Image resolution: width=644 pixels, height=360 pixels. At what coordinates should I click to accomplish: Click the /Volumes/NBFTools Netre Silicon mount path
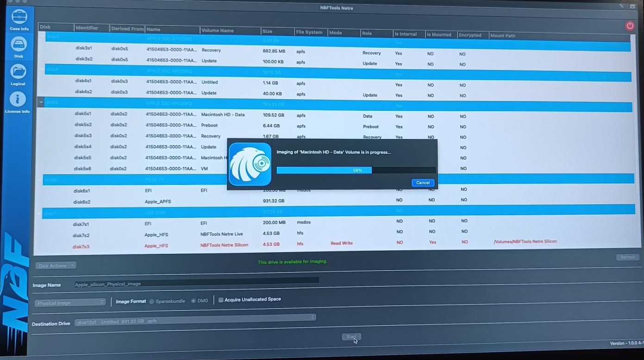point(525,241)
